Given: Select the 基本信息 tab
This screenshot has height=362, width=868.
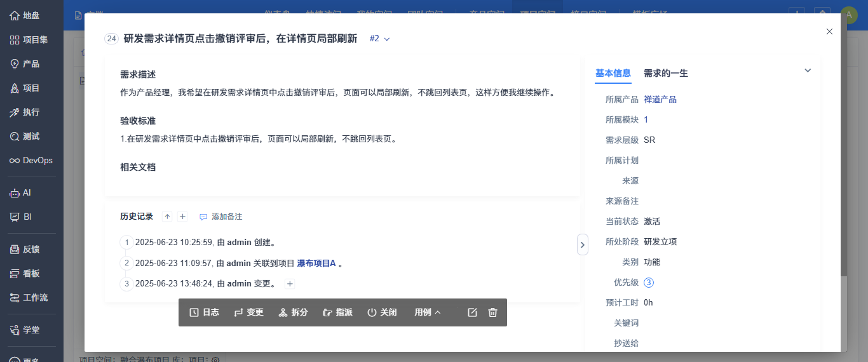Looking at the screenshot, I should (613, 73).
